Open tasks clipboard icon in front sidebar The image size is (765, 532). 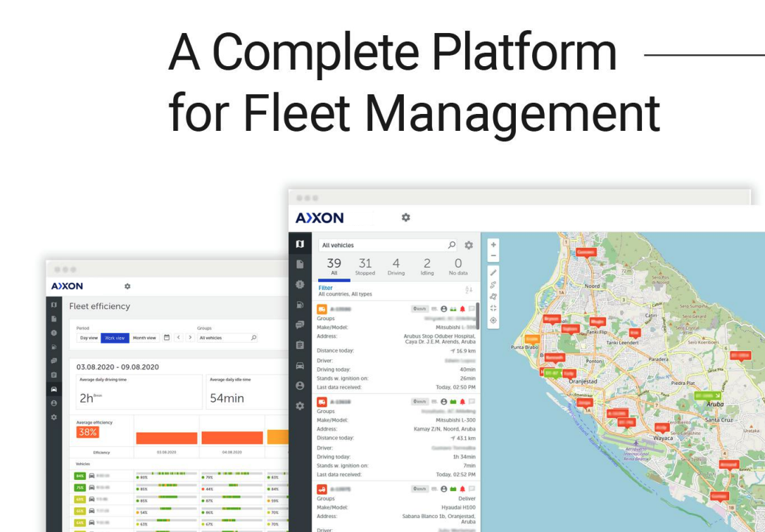[300, 346]
